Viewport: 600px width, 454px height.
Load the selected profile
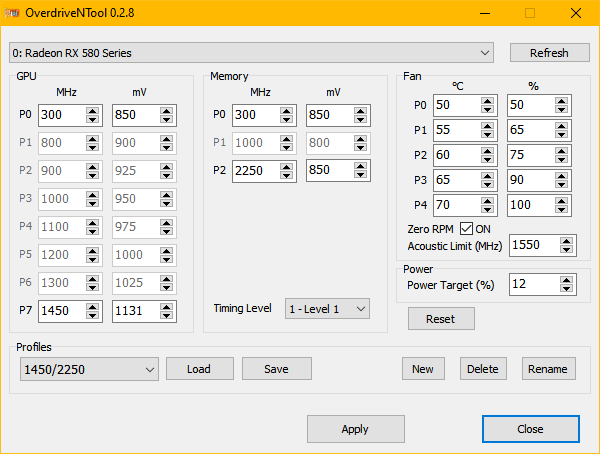coord(200,369)
